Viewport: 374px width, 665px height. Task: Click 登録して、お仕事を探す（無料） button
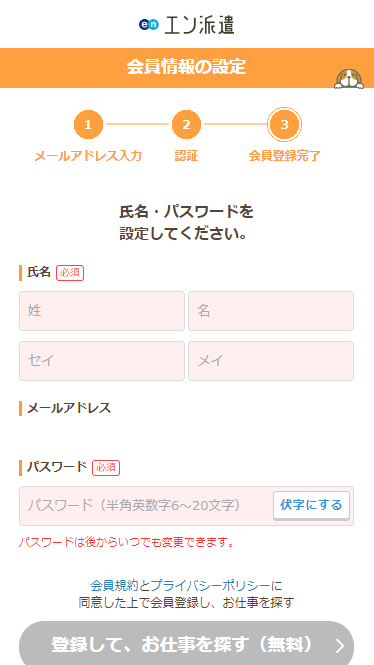click(187, 644)
